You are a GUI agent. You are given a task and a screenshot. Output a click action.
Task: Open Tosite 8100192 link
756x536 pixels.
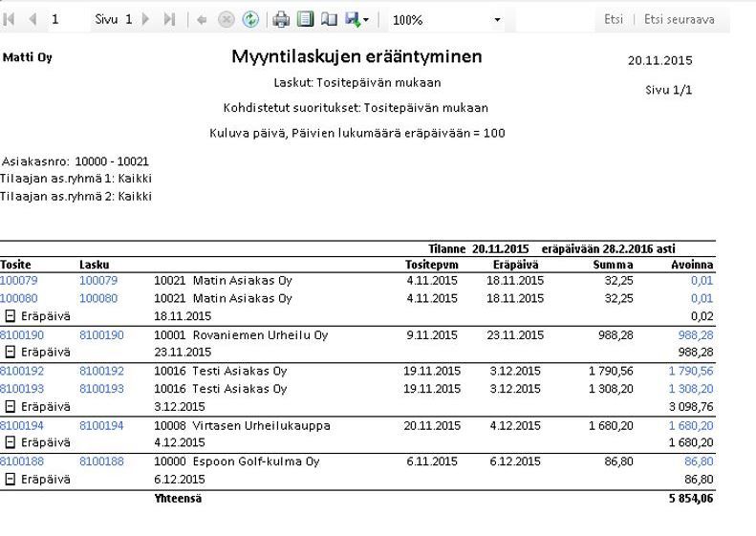(22, 371)
